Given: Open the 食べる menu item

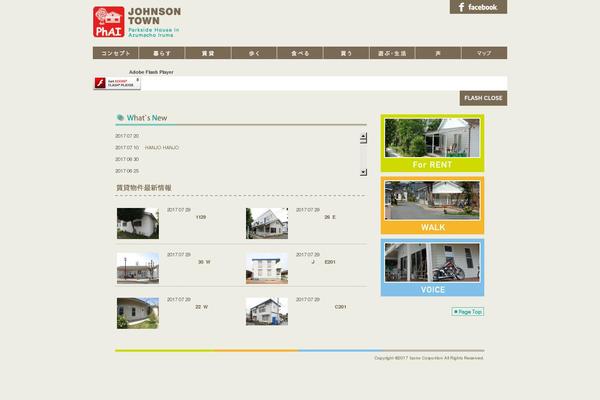Looking at the screenshot, I should [x=300, y=53].
